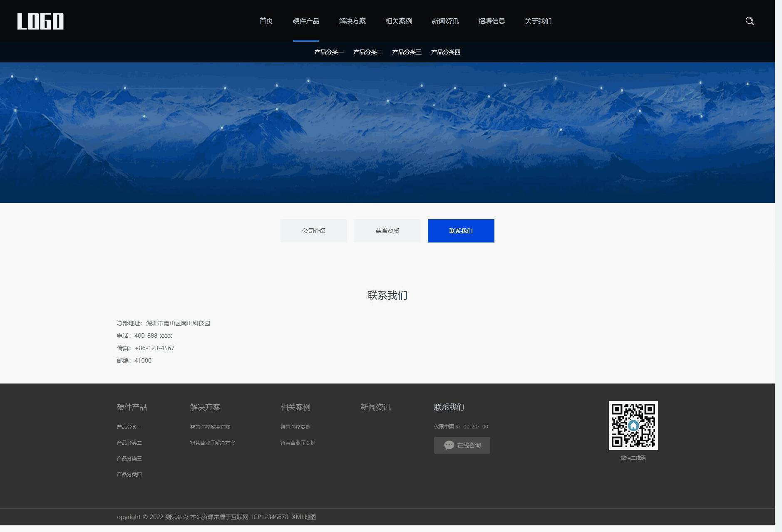Select 产品分类四 in the submenu bar
Viewport: 782px width, 532px height.
tap(446, 52)
